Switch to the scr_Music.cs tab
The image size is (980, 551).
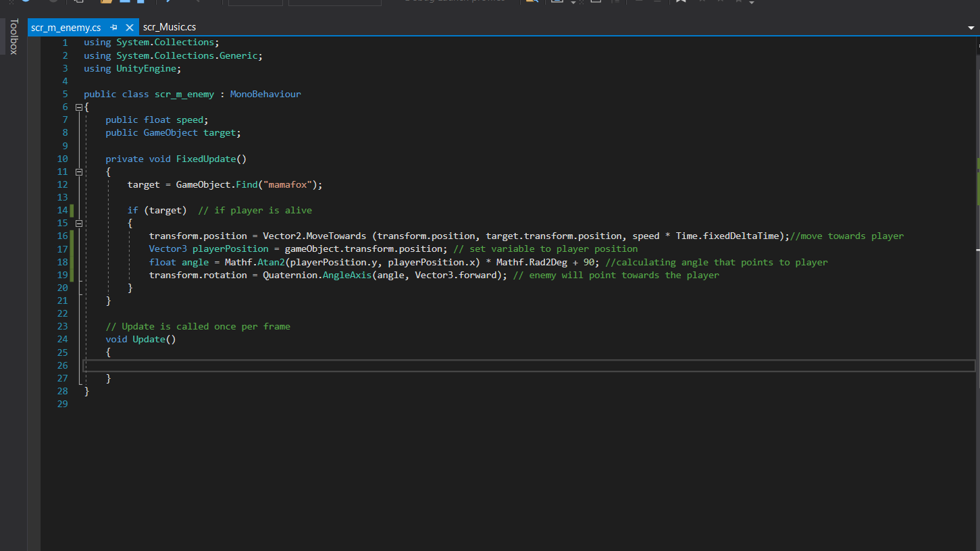point(170,28)
